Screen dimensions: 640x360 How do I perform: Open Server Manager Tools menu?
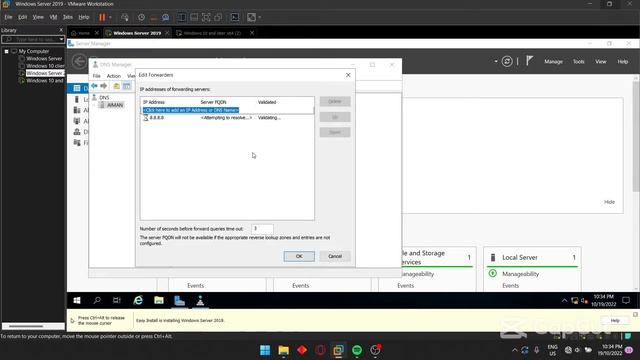click(x=578, y=62)
